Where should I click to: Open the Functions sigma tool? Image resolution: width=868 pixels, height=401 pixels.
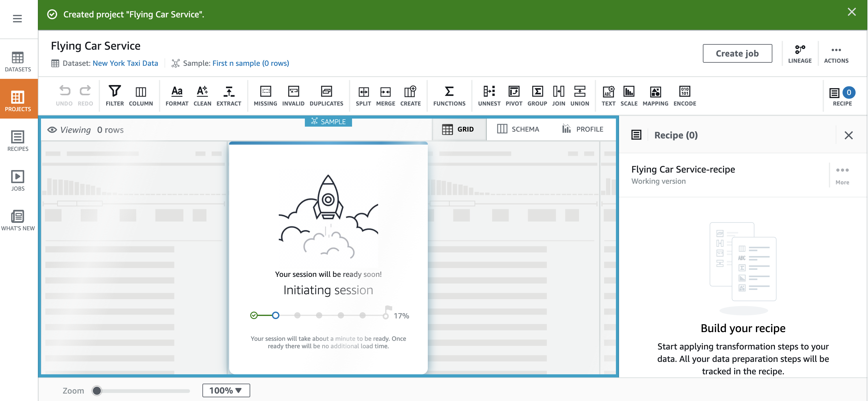pyautogui.click(x=449, y=96)
